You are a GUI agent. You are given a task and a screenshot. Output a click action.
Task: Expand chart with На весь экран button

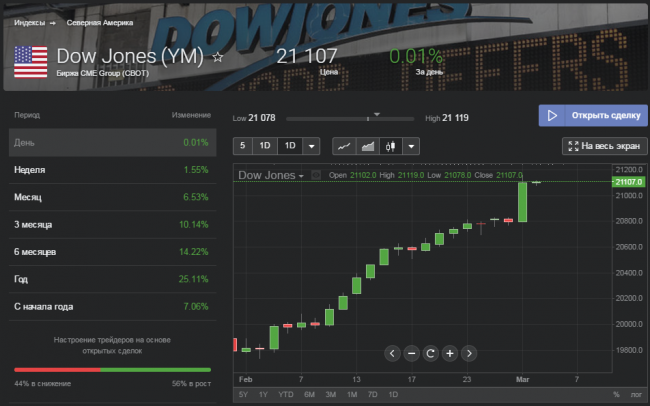click(604, 146)
